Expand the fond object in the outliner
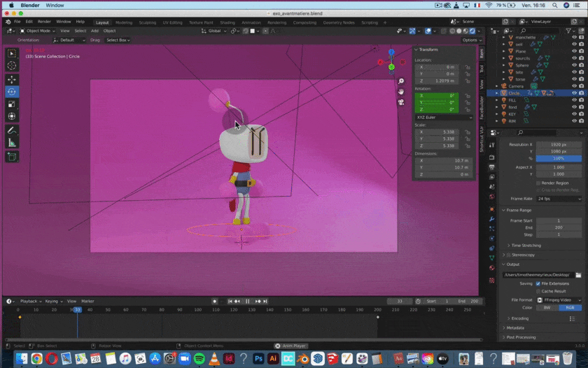Viewport: 588px width, 368px height. pyautogui.click(x=497, y=107)
